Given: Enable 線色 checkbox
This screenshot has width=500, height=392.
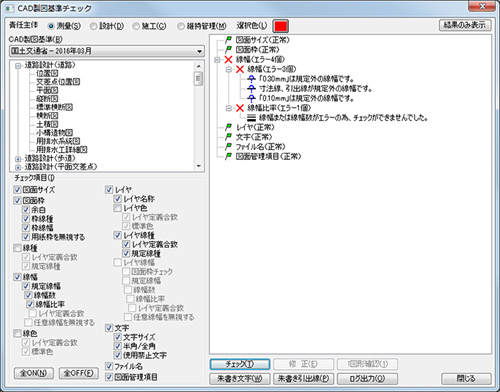Looking at the screenshot, I should [17, 333].
